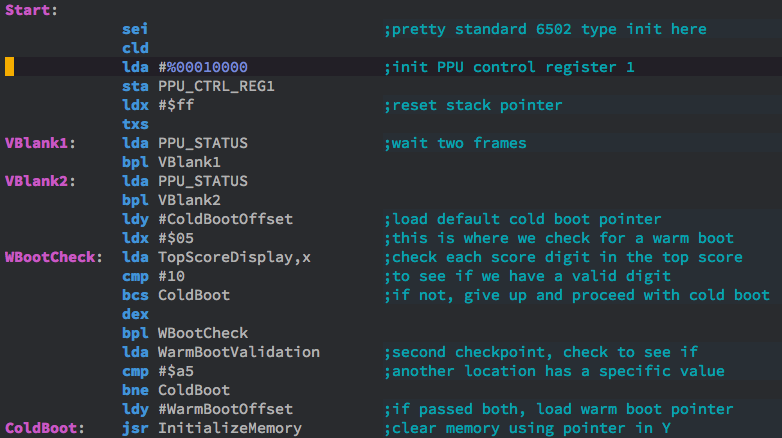782x438 pixels.
Task: Click TopScoreDisplay,x operand
Action: tap(234, 257)
